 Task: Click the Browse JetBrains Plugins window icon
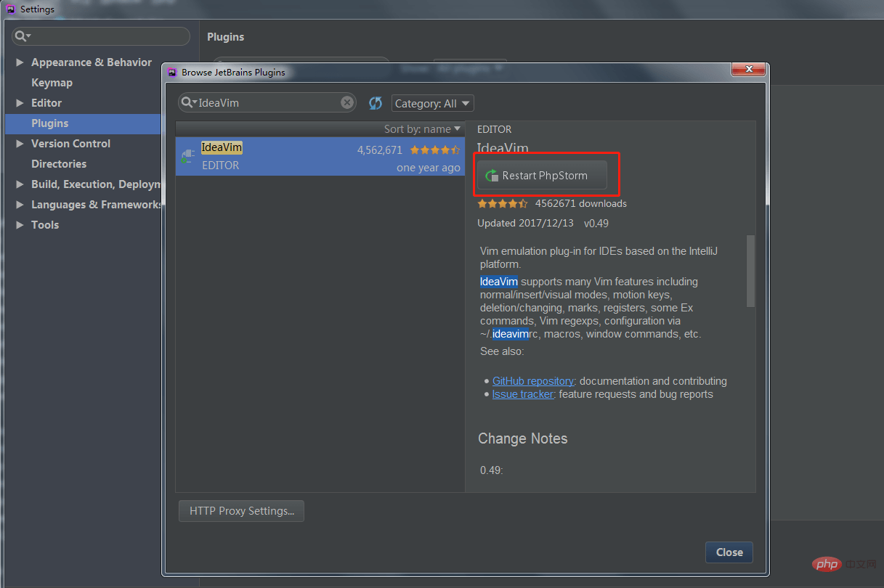click(x=172, y=72)
